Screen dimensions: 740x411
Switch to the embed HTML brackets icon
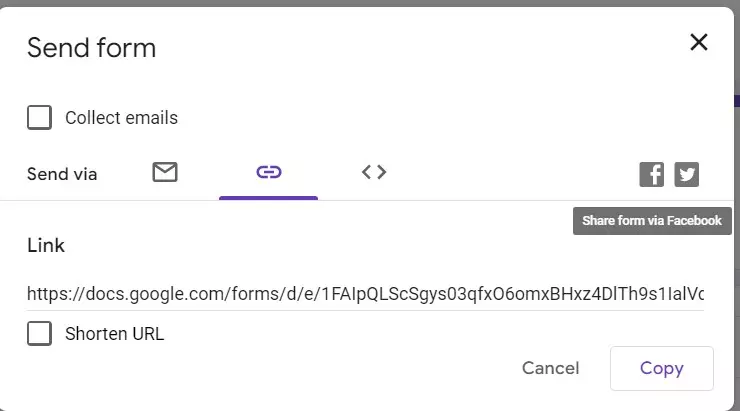pyautogui.click(x=374, y=172)
